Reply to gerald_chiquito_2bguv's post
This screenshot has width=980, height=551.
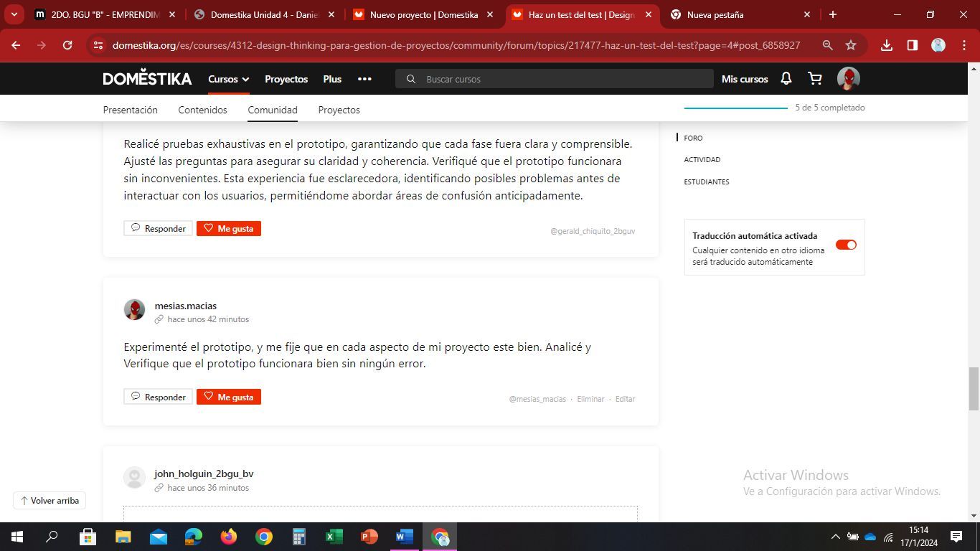pyautogui.click(x=158, y=228)
